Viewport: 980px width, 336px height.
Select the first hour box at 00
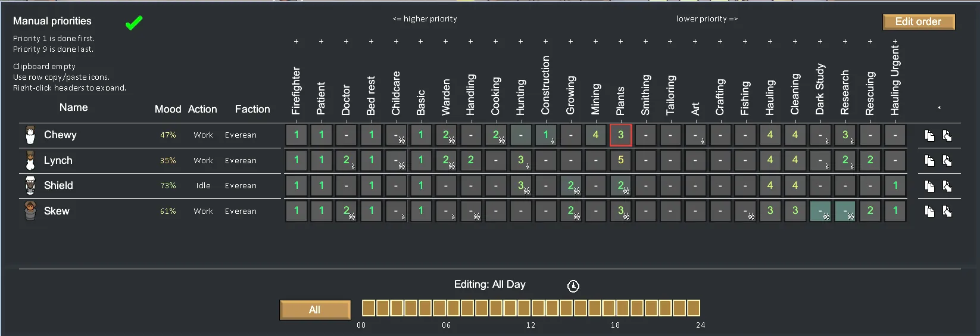coord(369,308)
